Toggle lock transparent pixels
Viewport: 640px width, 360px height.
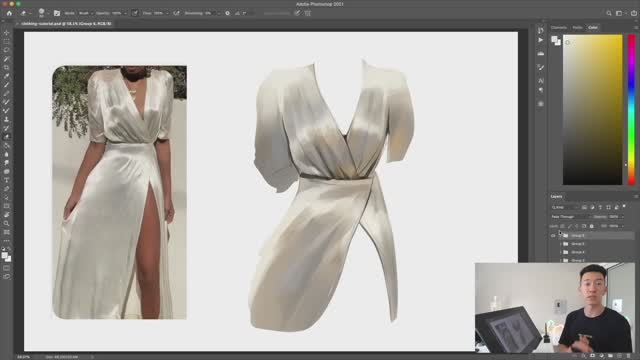coord(562,226)
